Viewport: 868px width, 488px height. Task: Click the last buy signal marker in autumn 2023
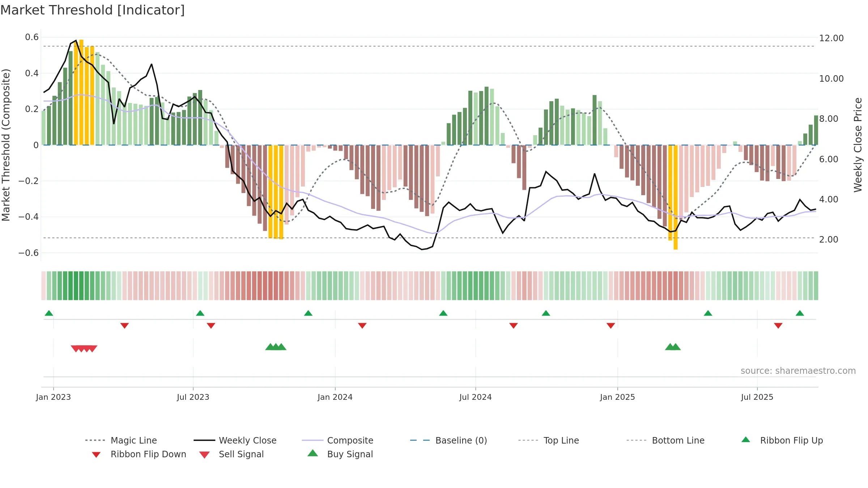pyautogui.click(x=281, y=347)
